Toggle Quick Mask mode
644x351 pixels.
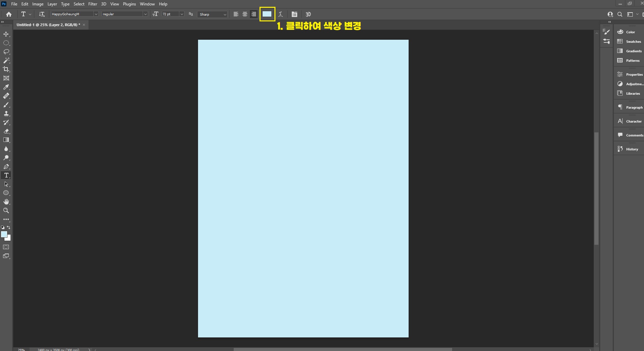6,247
